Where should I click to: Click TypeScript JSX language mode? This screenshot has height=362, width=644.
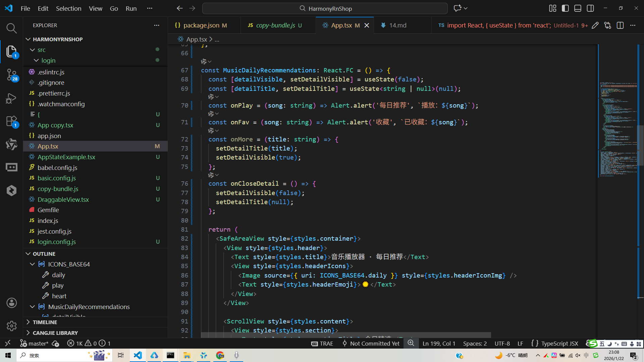click(x=559, y=344)
